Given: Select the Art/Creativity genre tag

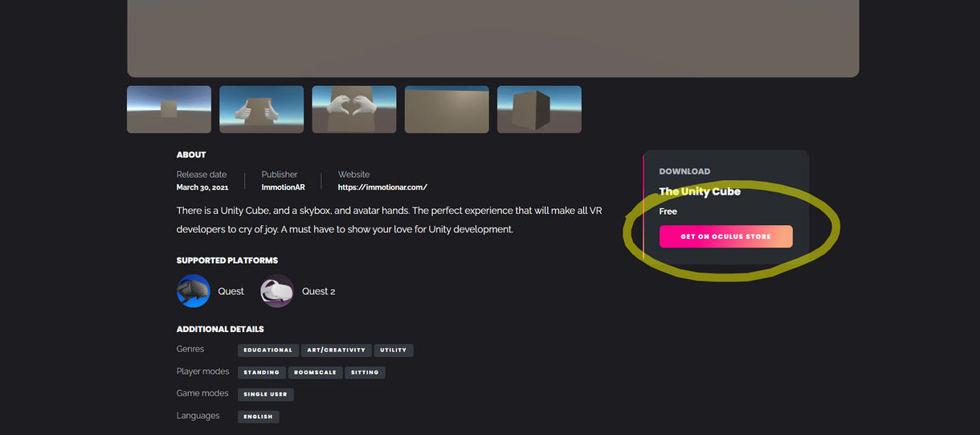Looking at the screenshot, I should click(x=337, y=350).
